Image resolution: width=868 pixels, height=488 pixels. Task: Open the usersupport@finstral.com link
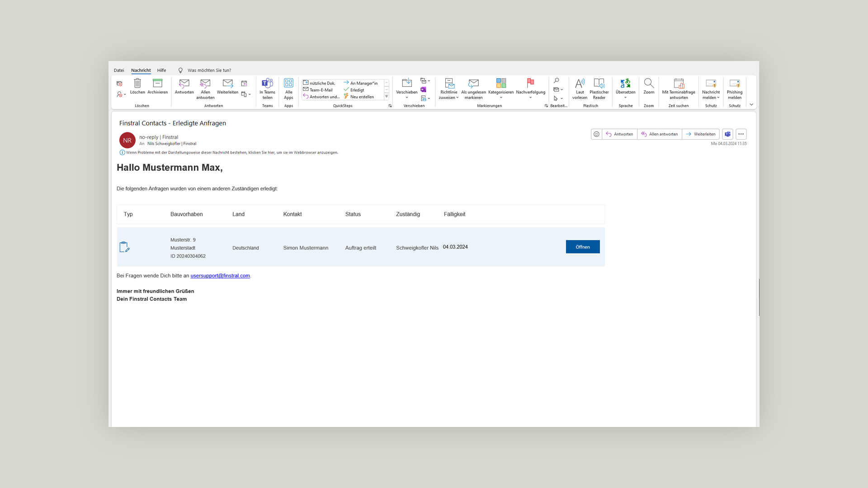pyautogui.click(x=220, y=276)
